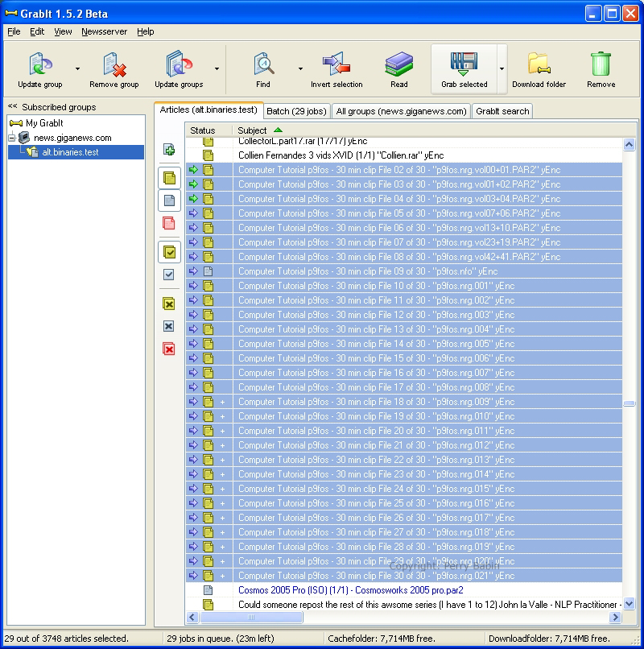Open the Update group dropdown arrow
The width and height of the screenshot is (644, 649).
pos(77,68)
